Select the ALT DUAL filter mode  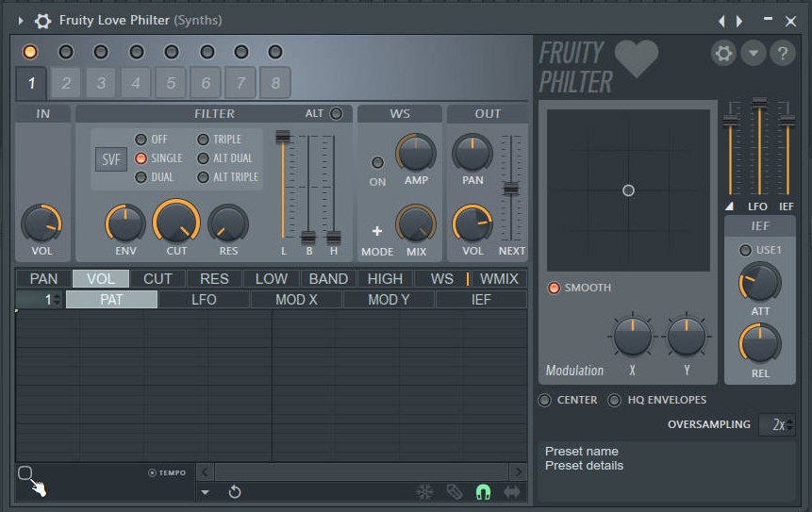[x=203, y=158]
